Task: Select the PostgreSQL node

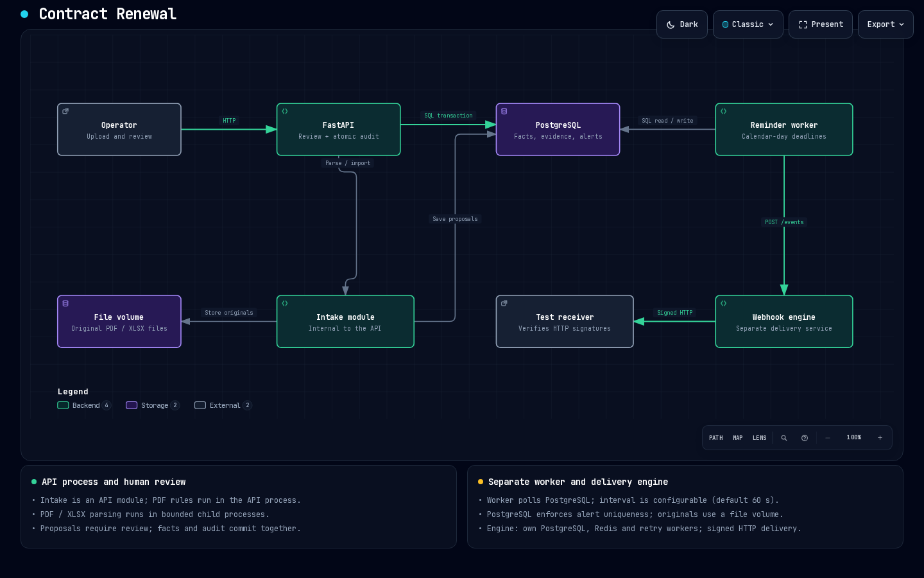Action: [x=558, y=129]
